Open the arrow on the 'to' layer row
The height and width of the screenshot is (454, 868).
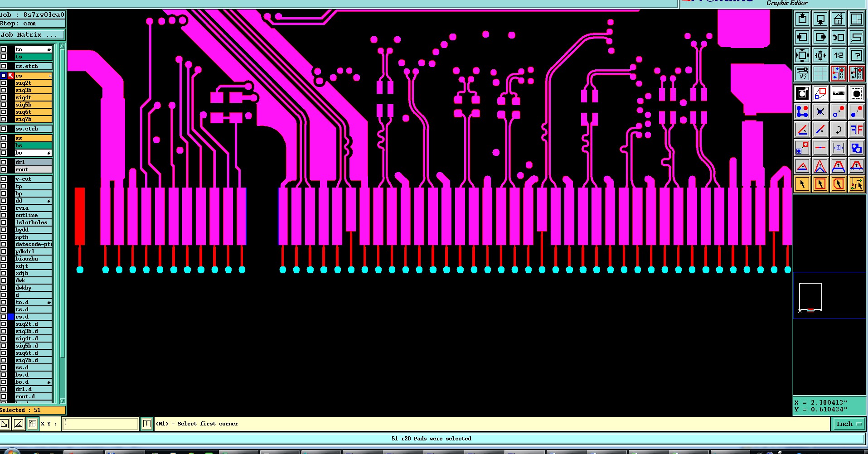pyautogui.click(x=49, y=49)
